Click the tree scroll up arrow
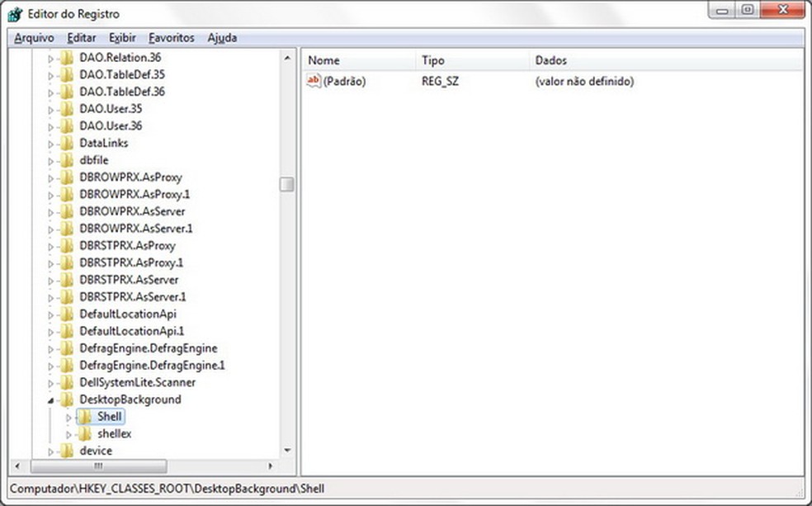Screen dimensions: 812x506 tap(287, 58)
